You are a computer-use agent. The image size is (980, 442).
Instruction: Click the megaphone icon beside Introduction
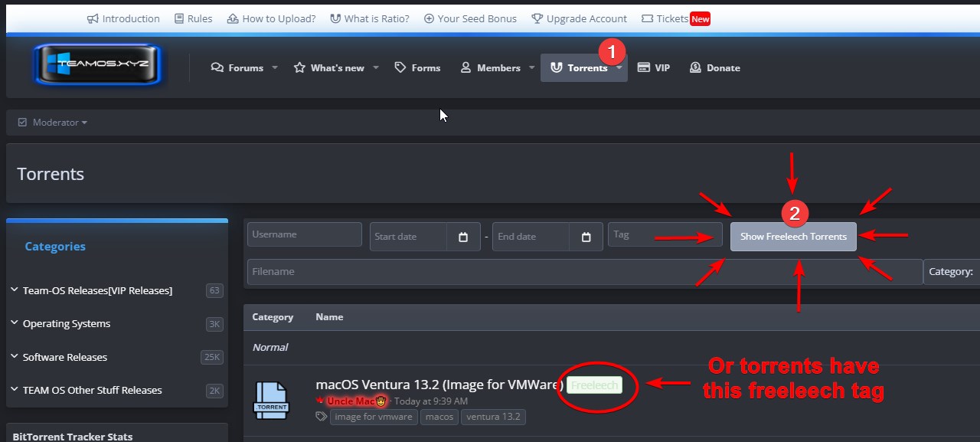click(x=93, y=18)
